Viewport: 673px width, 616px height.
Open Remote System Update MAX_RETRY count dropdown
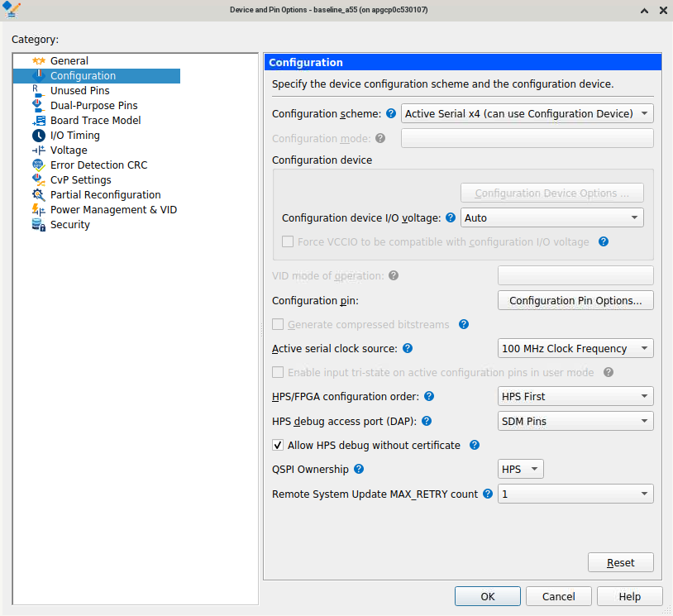click(575, 494)
